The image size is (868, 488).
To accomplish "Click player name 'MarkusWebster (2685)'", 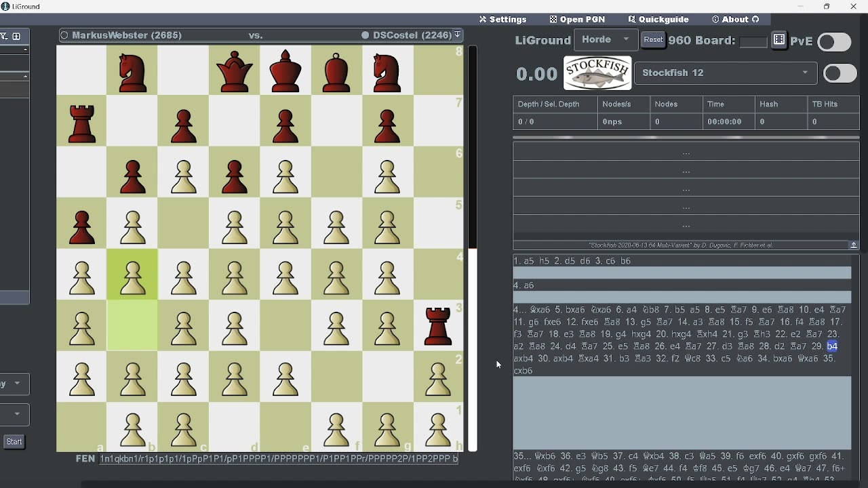I will [127, 35].
